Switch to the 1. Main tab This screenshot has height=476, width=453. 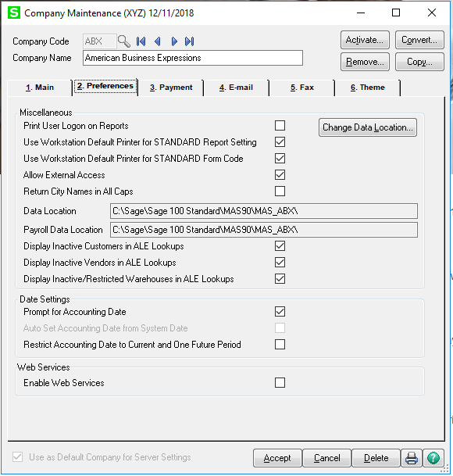click(40, 88)
